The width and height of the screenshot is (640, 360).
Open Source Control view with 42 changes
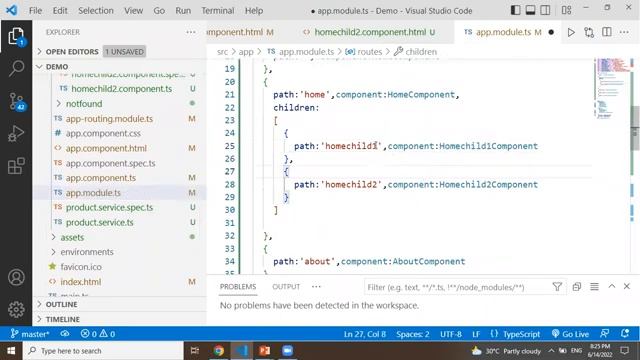[x=16, y=101]
